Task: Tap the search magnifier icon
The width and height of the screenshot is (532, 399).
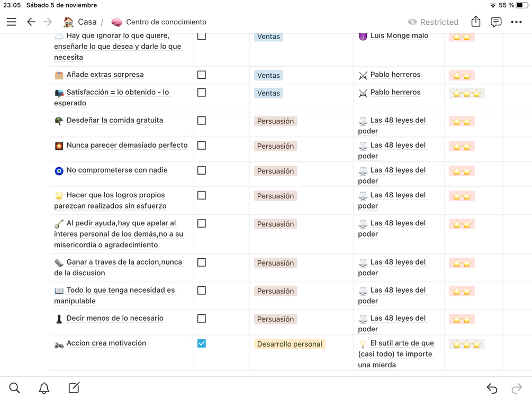Action: 14,388
